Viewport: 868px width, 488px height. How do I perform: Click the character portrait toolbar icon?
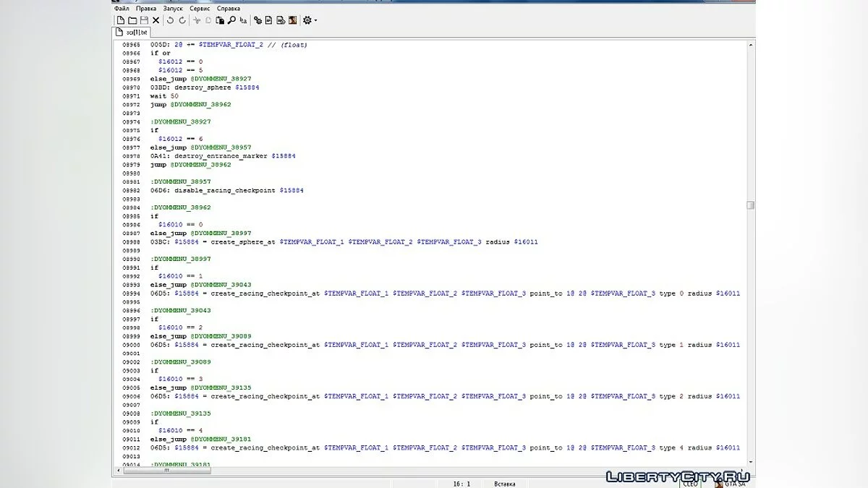point(292,21)
